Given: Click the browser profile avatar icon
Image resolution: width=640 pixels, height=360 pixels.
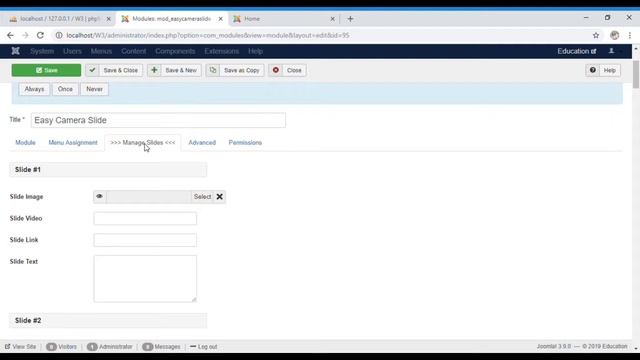Looking at the screenshot, I should click(x=614, y=36).
